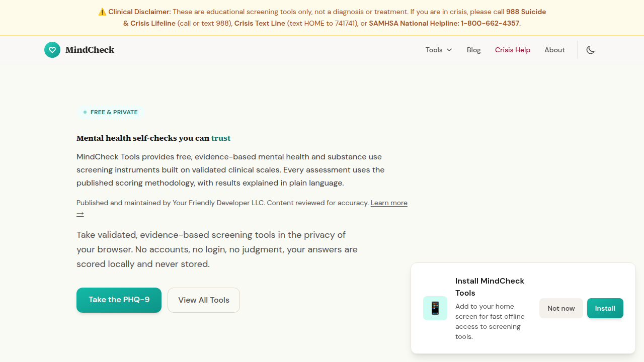
Task: Click the View All Tools button
Action: tap(204, 300)
